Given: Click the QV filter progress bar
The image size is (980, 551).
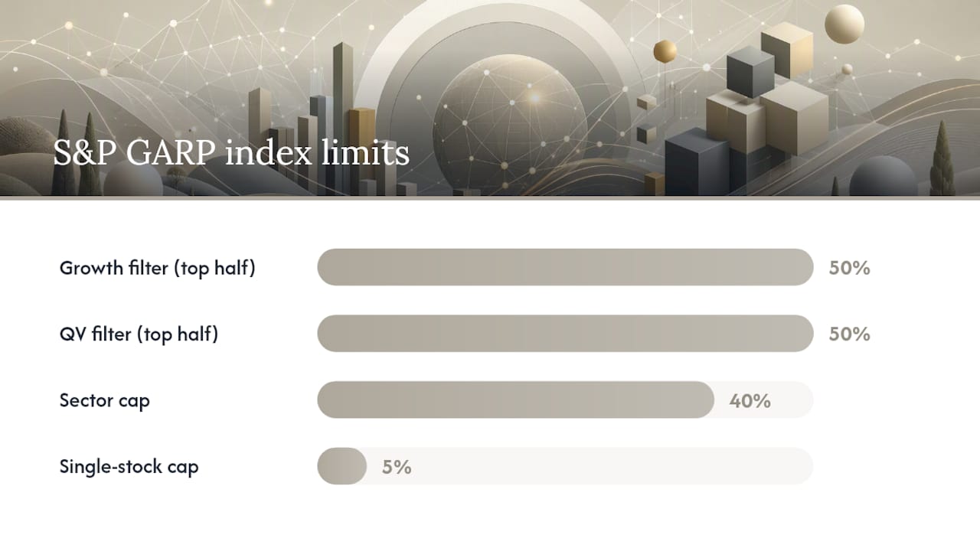Looking at the screenshot, I should click(x=565, y=334).
